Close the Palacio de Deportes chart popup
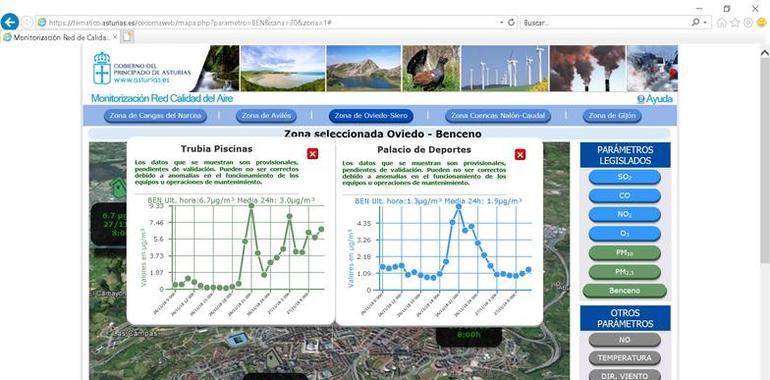This screenshot has width=770, height=380. click(x=520, y=155)
